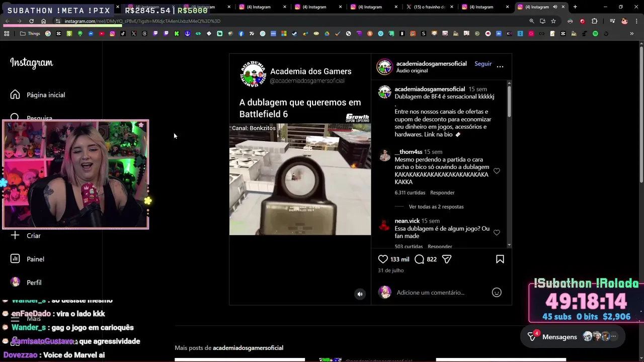Click the address bar URL

point(142,21)
